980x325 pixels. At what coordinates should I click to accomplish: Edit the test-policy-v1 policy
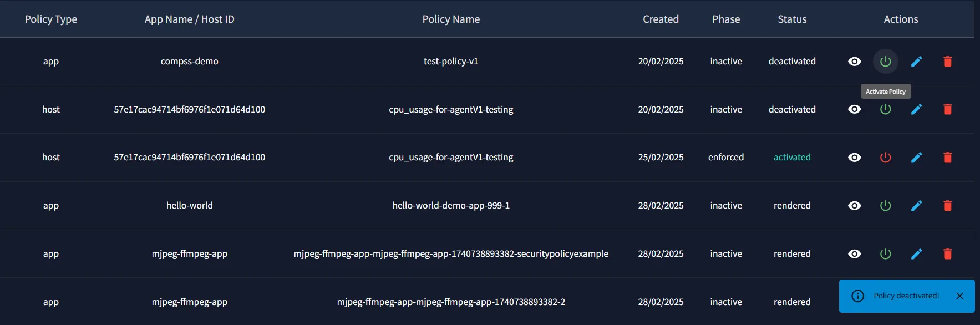click(916, 62)
